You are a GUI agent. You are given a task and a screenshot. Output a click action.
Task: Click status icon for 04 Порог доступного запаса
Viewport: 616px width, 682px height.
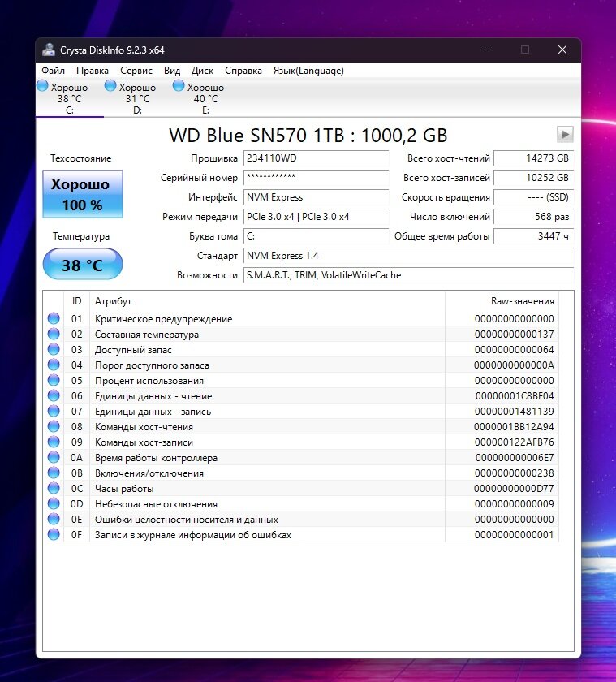click(54, 365)
